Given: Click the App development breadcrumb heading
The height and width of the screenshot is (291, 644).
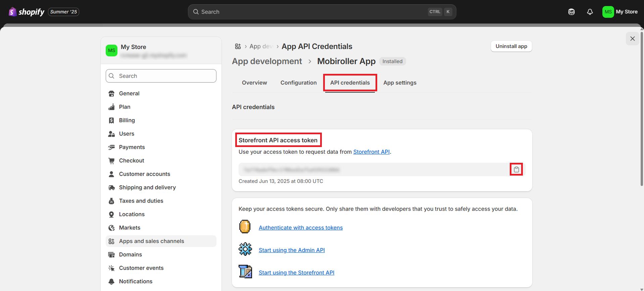Looking at the screenshot, I should click(x=267, y=61).
